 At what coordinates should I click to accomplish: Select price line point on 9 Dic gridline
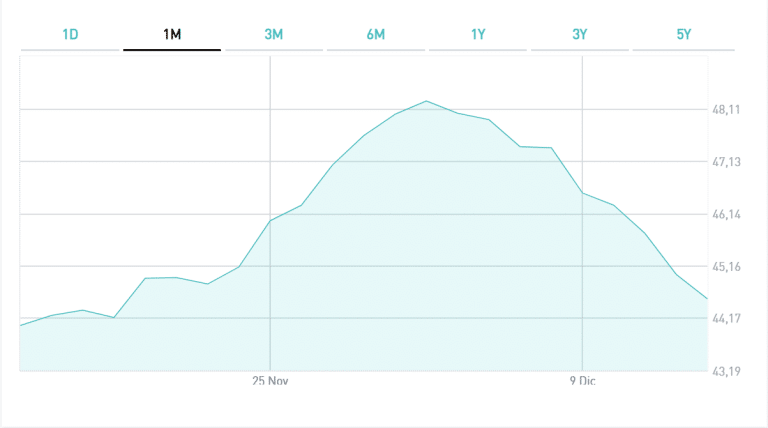tap(581, 192)
